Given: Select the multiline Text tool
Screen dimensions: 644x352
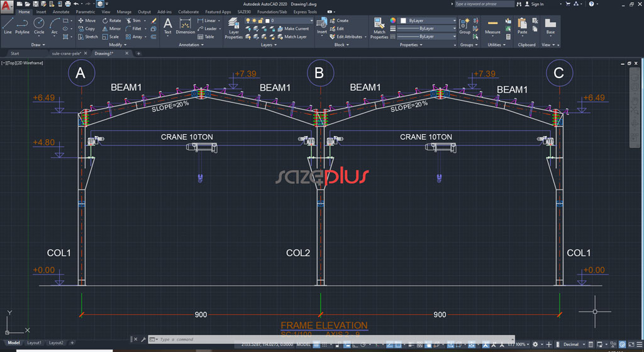Looking at the screenshot, I should (167, 26).
